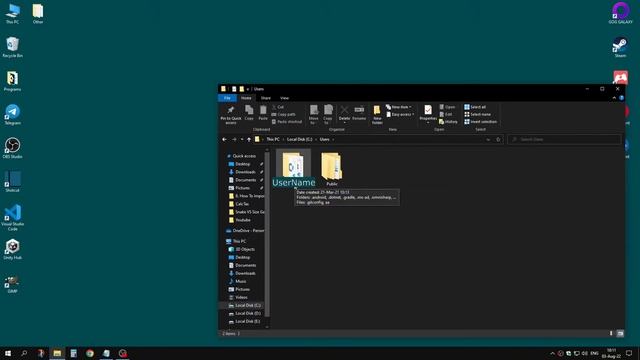The height and width of the screenshot is (360, 640).
Task: Open Youtube folder in Quick access
Action: (x=243, y=220)
